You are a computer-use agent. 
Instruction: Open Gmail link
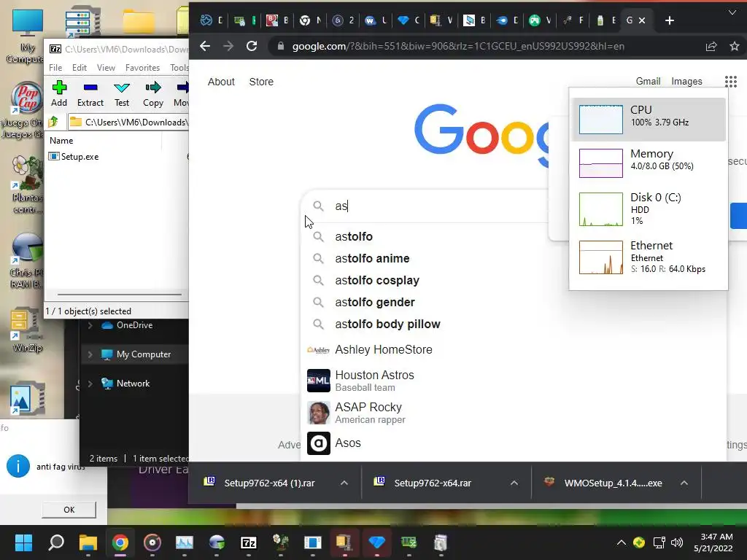pos(648,82)
